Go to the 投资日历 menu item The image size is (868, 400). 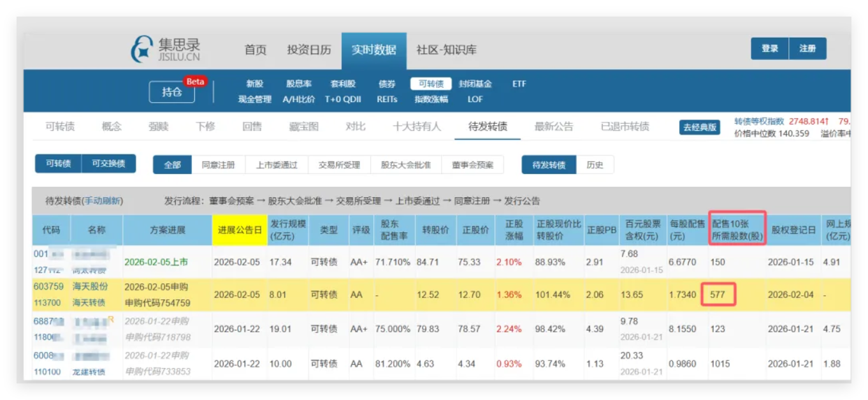coord(309,50)
